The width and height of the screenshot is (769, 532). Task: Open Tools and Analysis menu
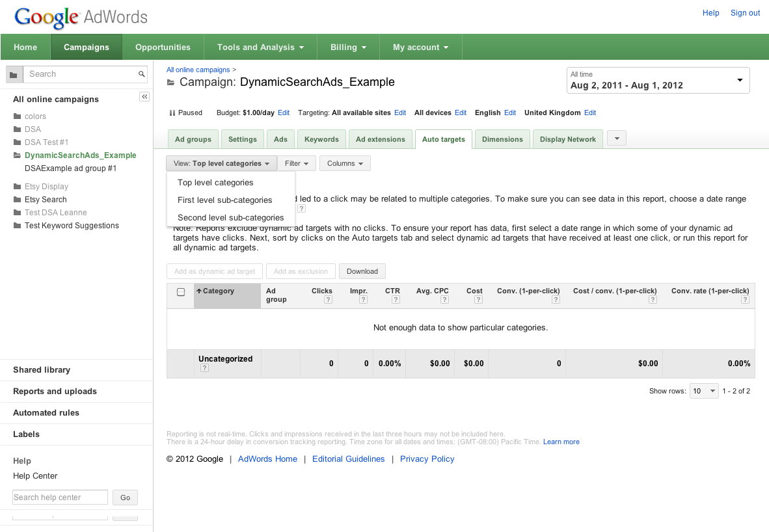(260, 47)
